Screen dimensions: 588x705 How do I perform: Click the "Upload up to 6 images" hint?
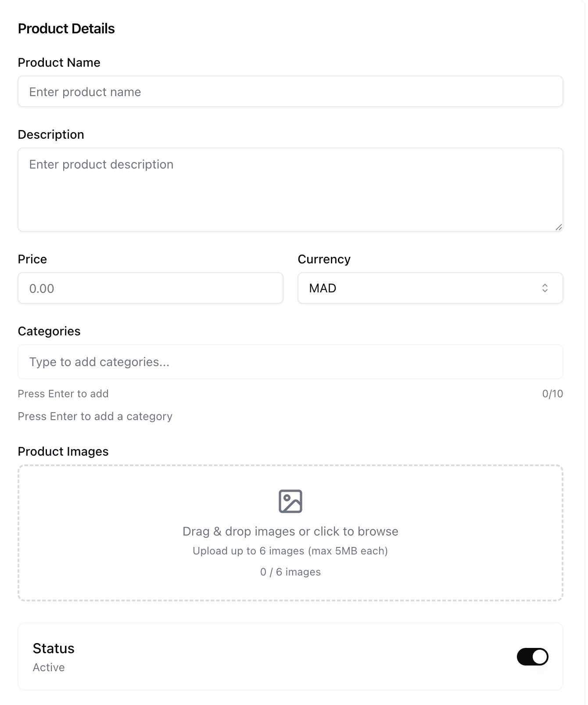(x=290, y=551)
